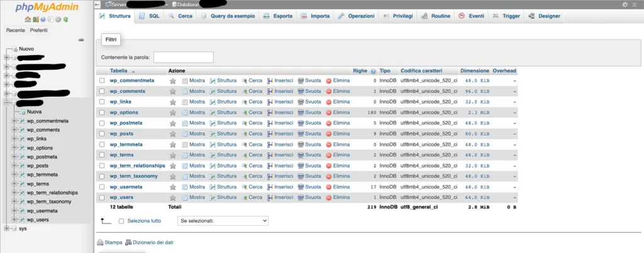The image size is (644, 253).
Task: Click the link chain icon in sidebar
Action: tap(80, 40)
